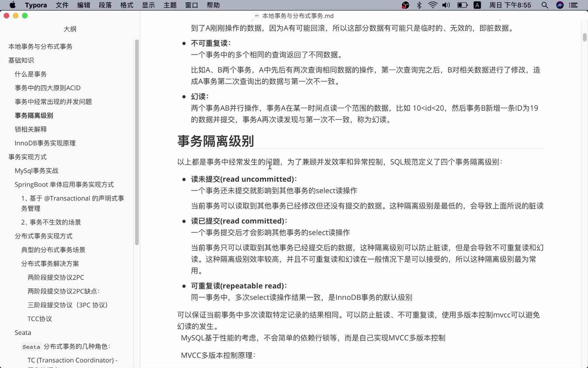Go to 锁相关解释 in the outline
The width and height of the screenshot is (588, 368).
pos(31,129)
